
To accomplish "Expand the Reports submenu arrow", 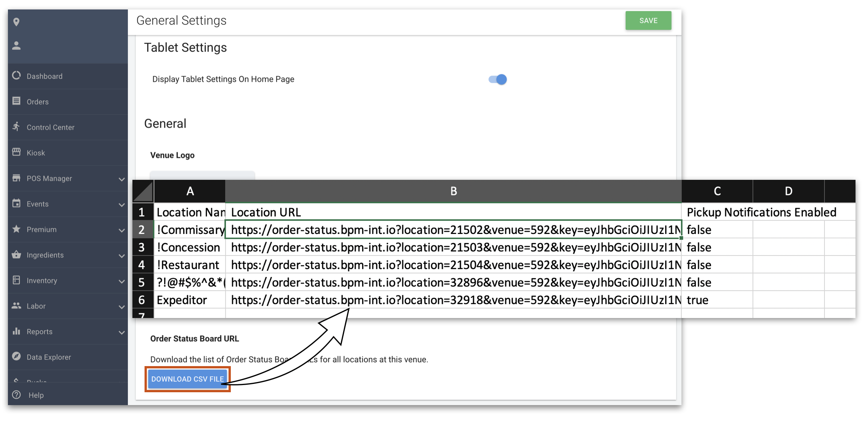I will [x=121, y=332].
